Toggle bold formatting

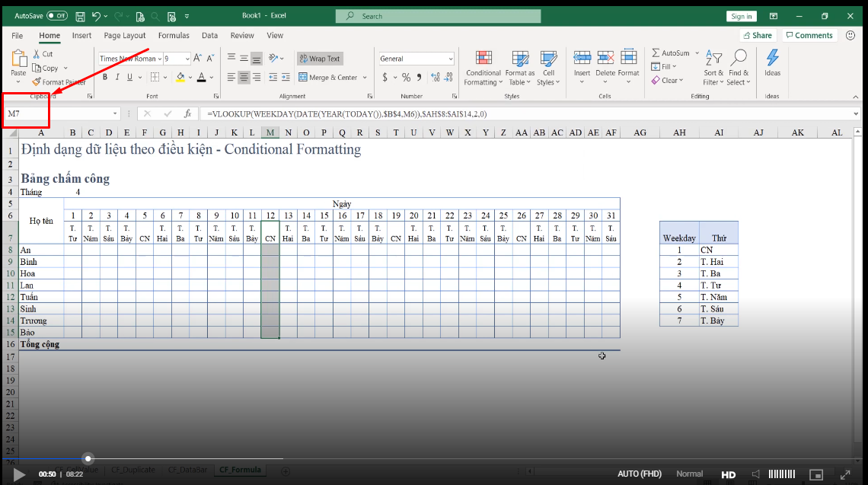point(104,77)
